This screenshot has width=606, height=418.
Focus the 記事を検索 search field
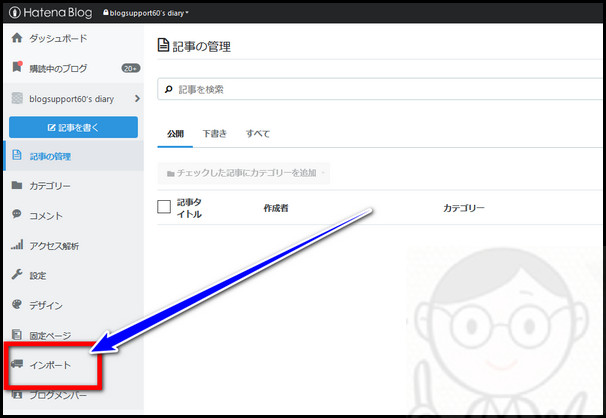tap(380, 89)
